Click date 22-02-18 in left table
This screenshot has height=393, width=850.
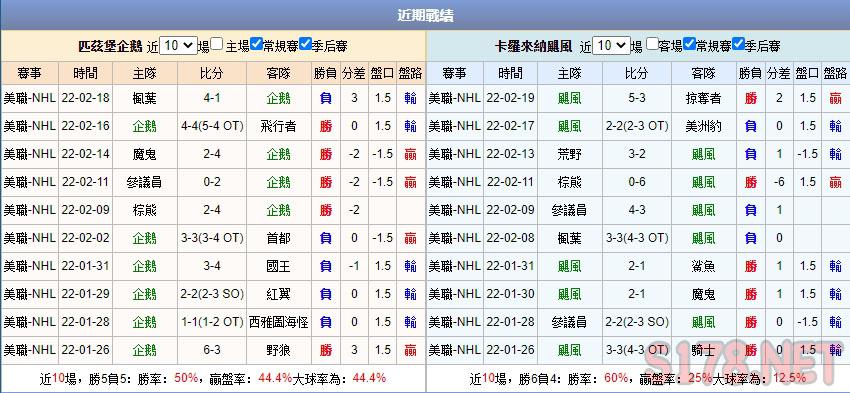tap(86, 98)
